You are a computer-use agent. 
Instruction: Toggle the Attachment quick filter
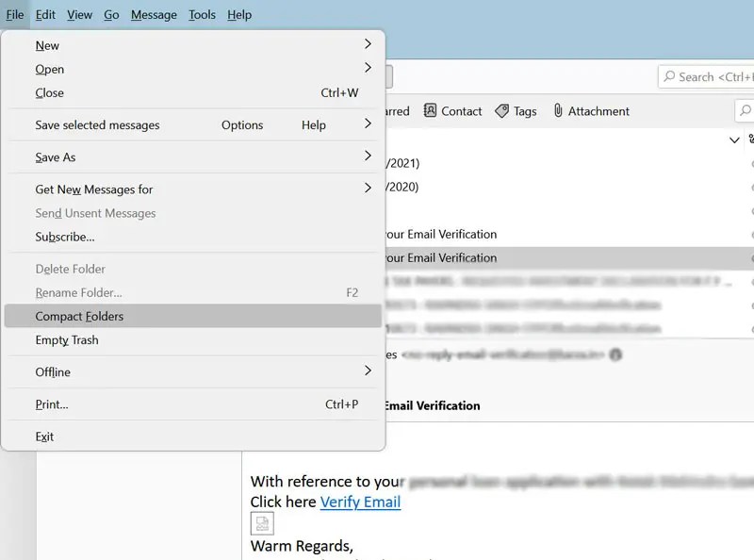pos(592,111)
